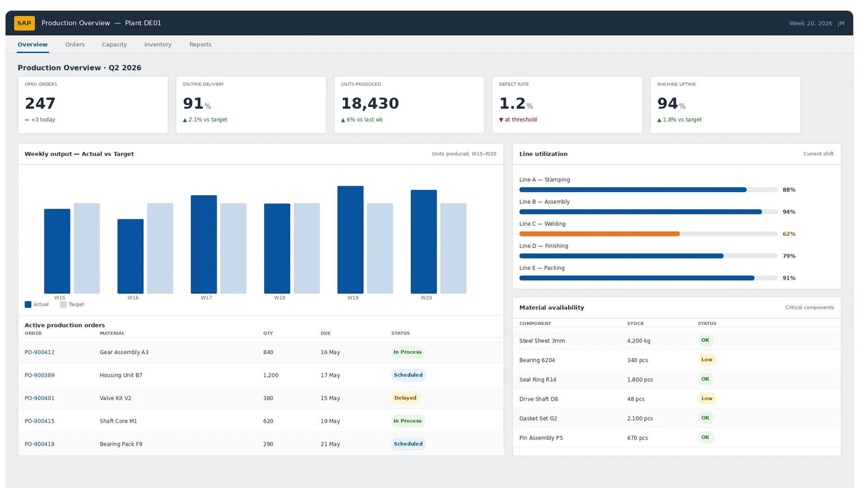Click the '62%' Line C utilization value
Screen dimensions: 868x488
click(x=789, y=234)
